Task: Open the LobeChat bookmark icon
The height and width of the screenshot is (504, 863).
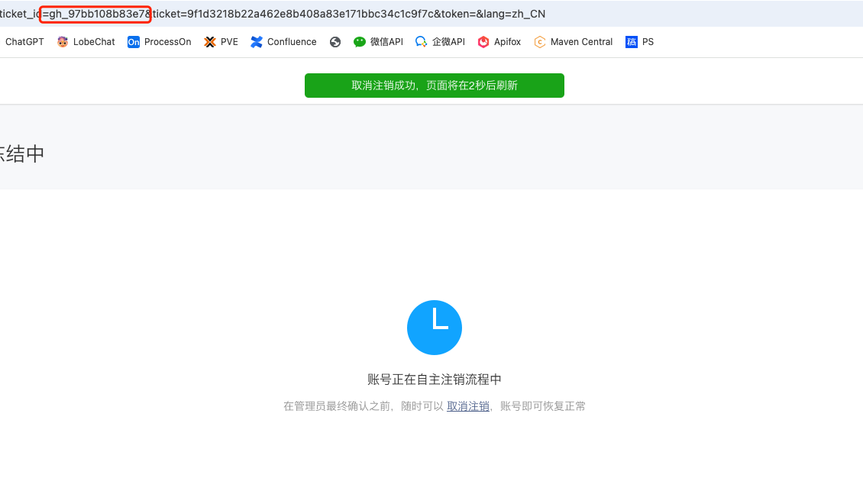Action: pos(63,42)
